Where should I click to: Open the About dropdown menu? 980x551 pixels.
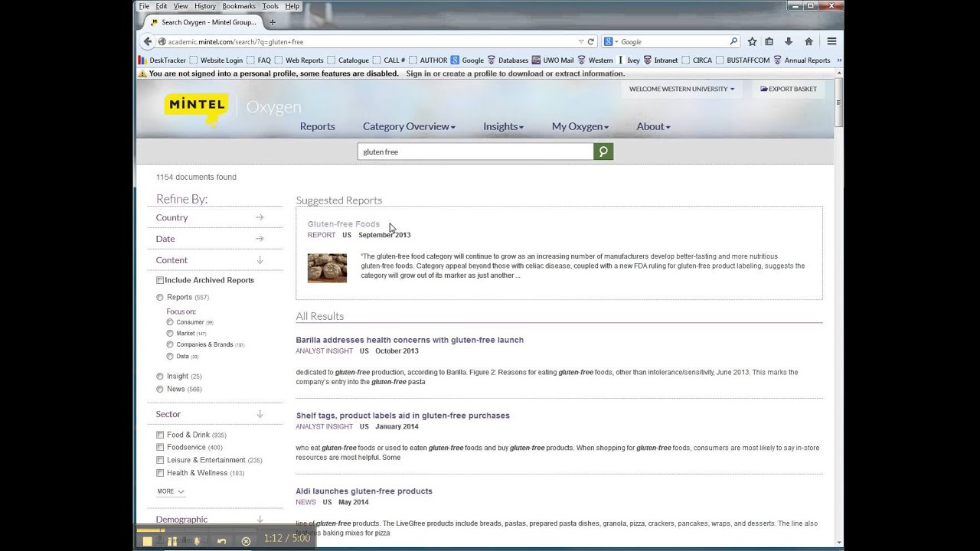(x=653, y=126)
